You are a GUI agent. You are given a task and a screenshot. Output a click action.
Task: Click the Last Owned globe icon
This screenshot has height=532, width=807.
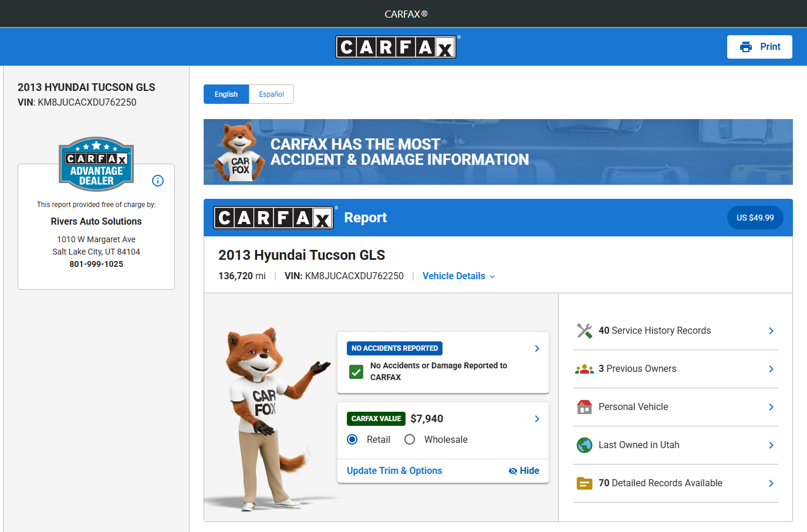tap(585, 445)
